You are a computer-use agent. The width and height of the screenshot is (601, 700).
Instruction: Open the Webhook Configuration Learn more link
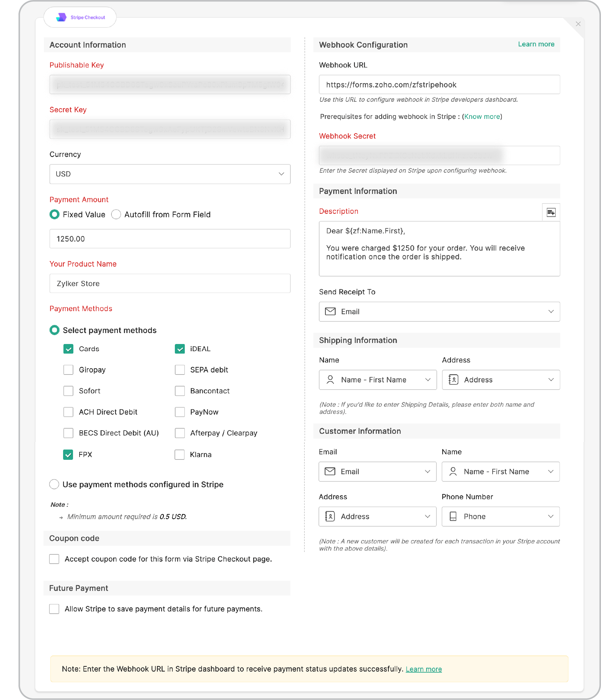[536, 44]
